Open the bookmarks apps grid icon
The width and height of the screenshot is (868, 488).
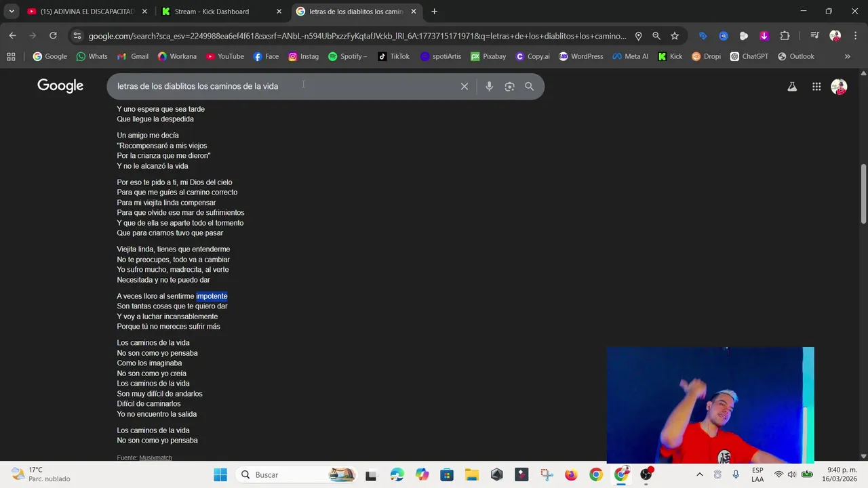11,56
